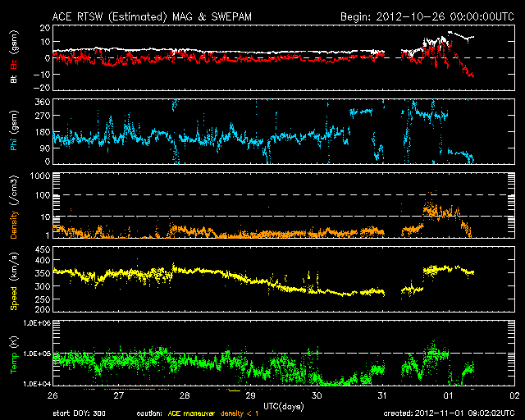Click the "180" tick on the Phi axis

tap(43, 131)
